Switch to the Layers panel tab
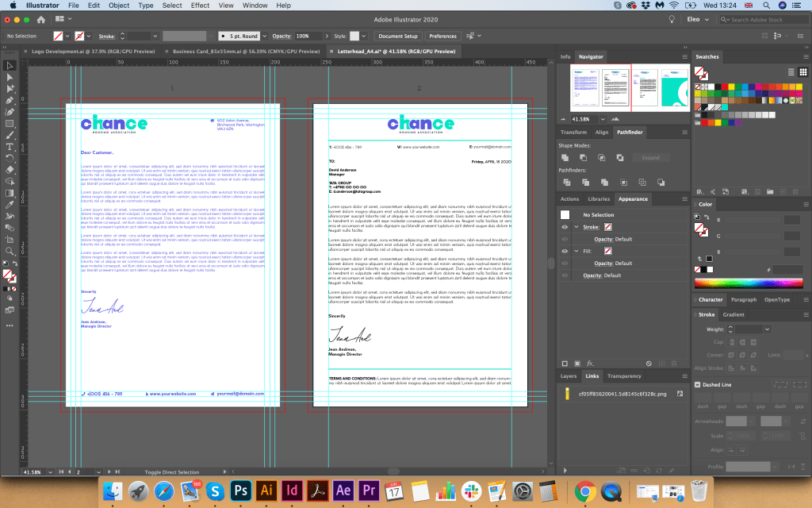The height and width of the screenshot is (508, 812). point(569,376)
